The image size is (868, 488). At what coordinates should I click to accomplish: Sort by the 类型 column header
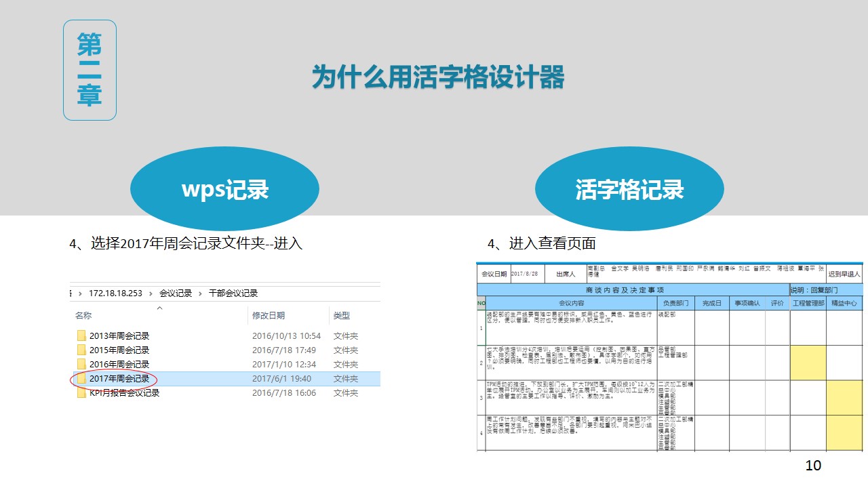(x=342, y=316)
